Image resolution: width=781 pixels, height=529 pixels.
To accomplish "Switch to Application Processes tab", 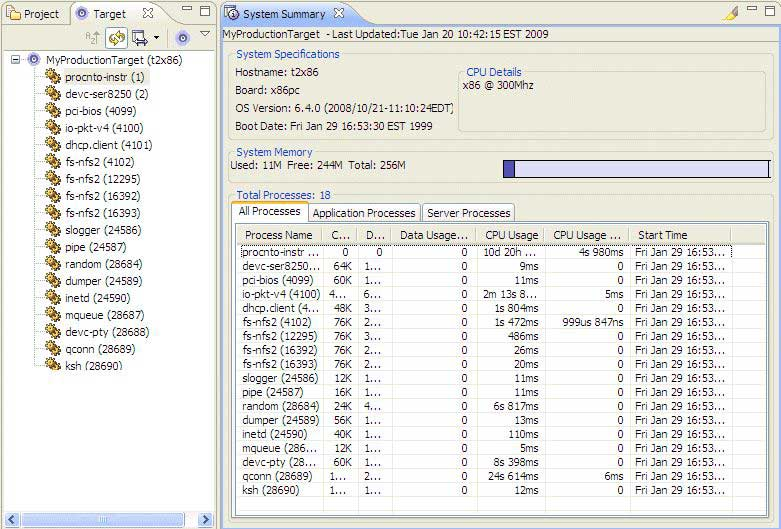I will point(363,213).
